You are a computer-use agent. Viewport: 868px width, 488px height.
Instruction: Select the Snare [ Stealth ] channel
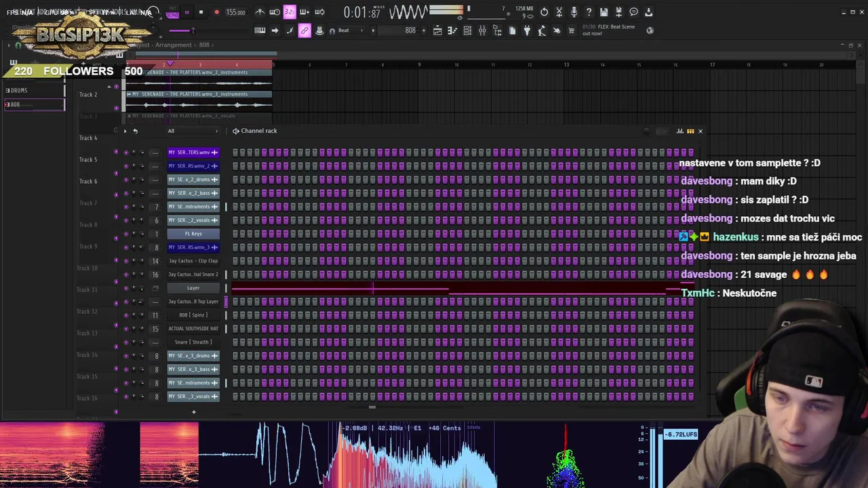click(193, 342)
